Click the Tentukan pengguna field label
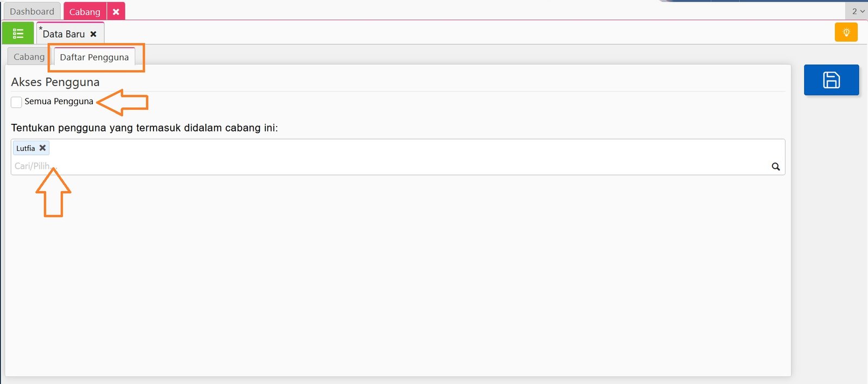Image resolution: width=868 pixels, height=384 pixels. click(144, 128)
